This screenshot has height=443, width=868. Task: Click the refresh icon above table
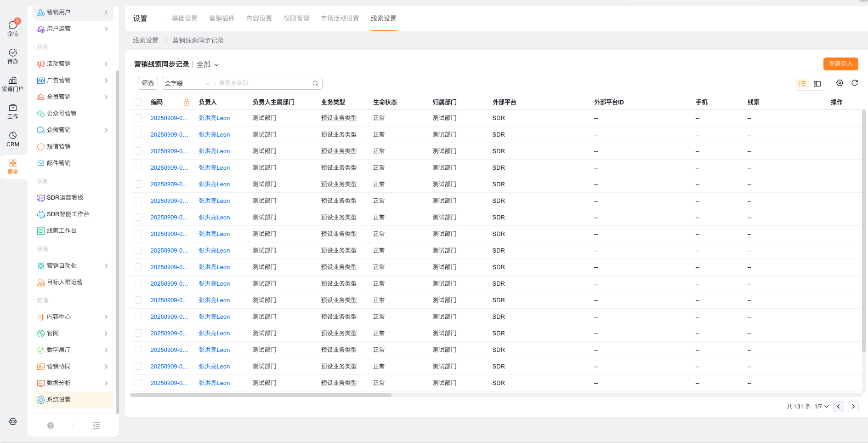coord(855,83)
